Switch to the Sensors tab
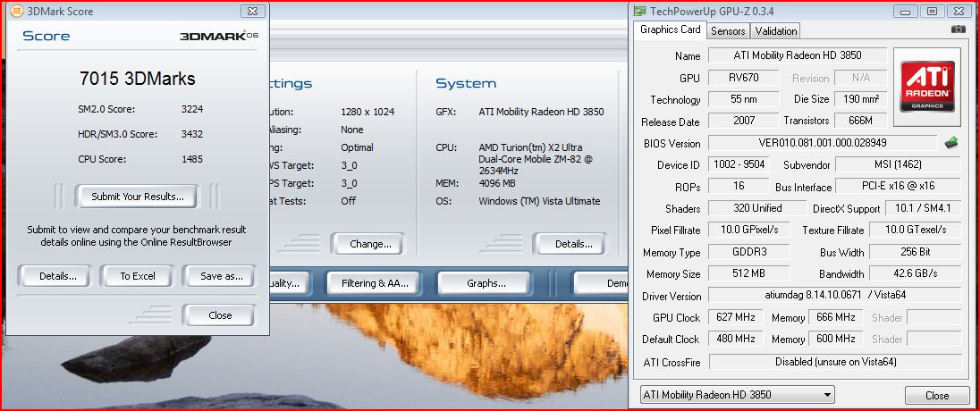This screenshot has height=411, width=980. pos(728,30)
